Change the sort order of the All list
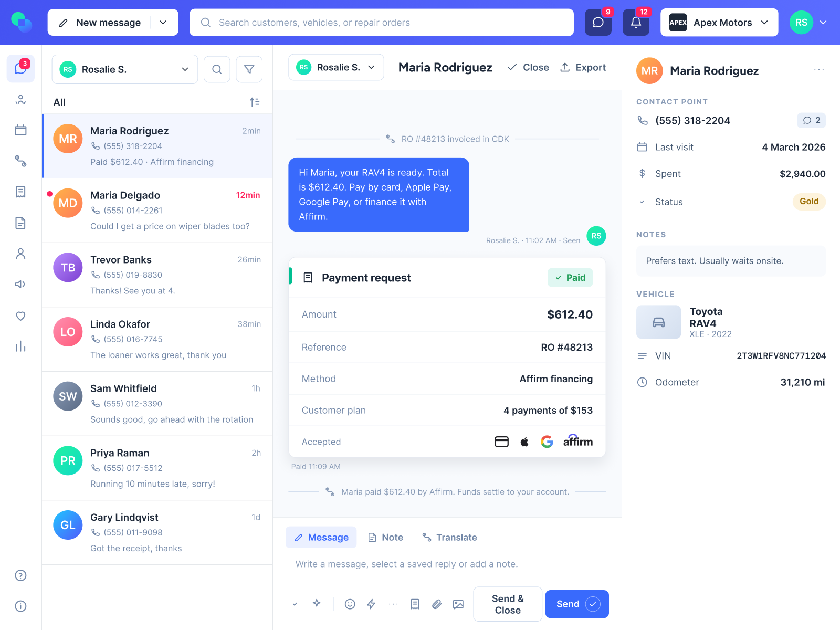Screen dimensions: 840x630 [x=255, y=102]
